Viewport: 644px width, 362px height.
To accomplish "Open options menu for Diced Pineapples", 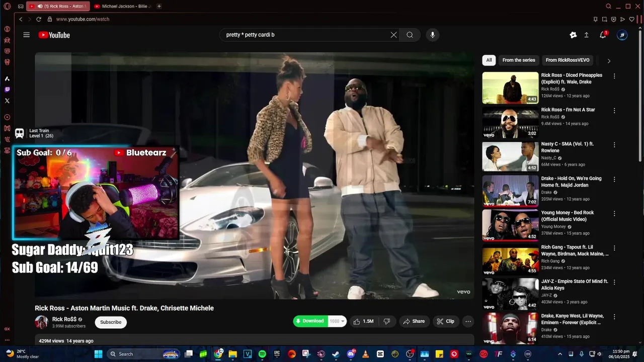I will point(614,76).
